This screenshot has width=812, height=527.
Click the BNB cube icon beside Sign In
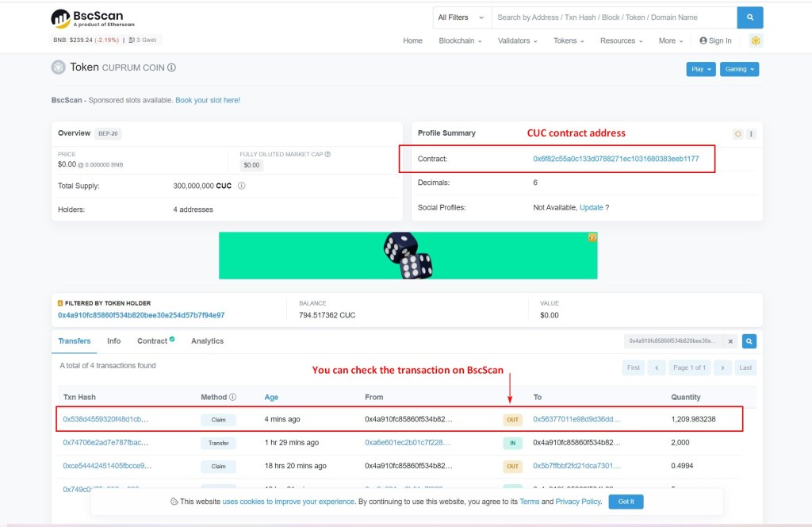coord(756,40)
